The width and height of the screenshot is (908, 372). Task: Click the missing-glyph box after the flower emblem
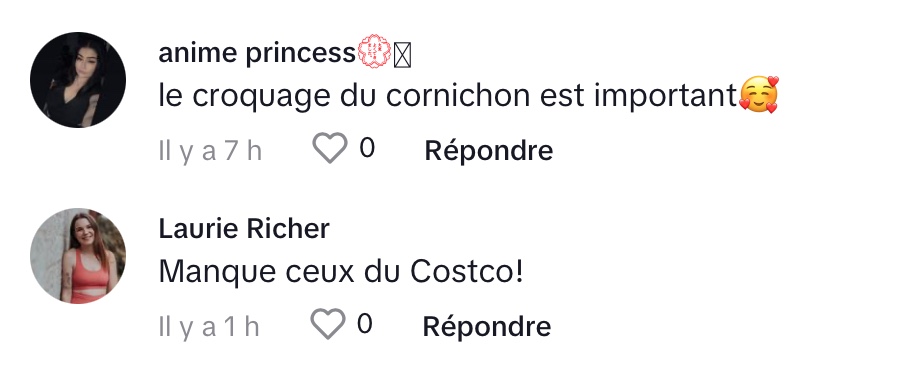pyautogui.click(x=402, y=56)
